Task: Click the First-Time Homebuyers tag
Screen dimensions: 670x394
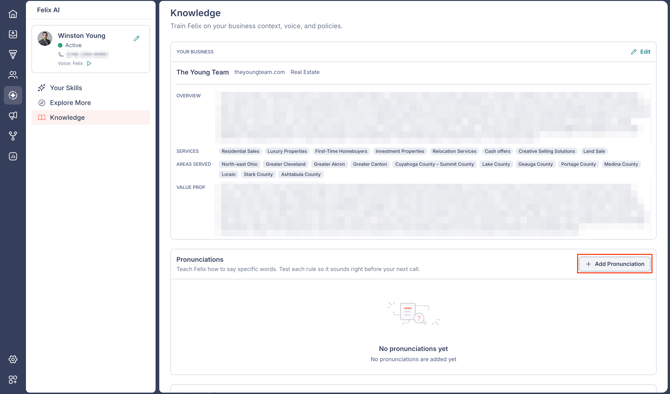Action: pyautogui.click(x=341, y=151)
